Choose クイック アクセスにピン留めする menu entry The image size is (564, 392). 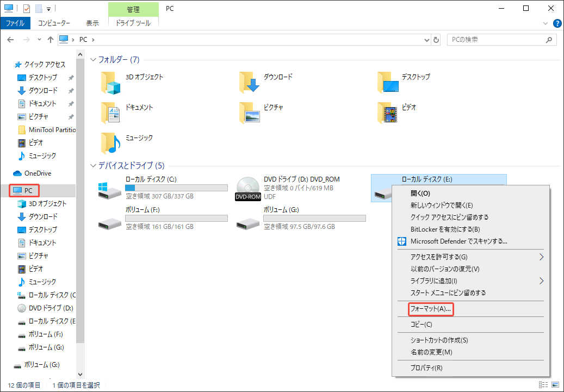[x=450, y=217]
